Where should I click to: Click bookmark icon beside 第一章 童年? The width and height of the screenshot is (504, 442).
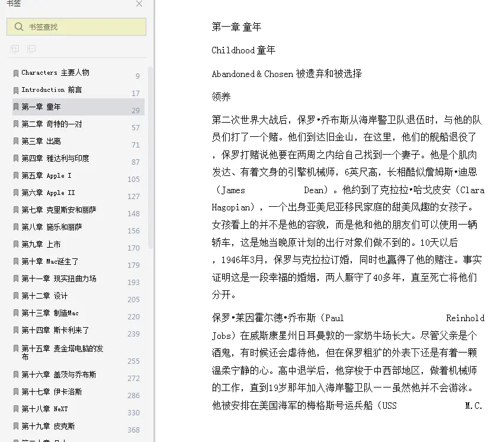[x=16, y=107]
